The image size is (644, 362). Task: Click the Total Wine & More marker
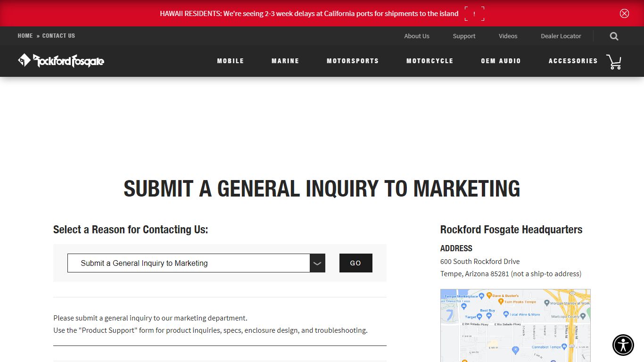[x=506, y=314]
